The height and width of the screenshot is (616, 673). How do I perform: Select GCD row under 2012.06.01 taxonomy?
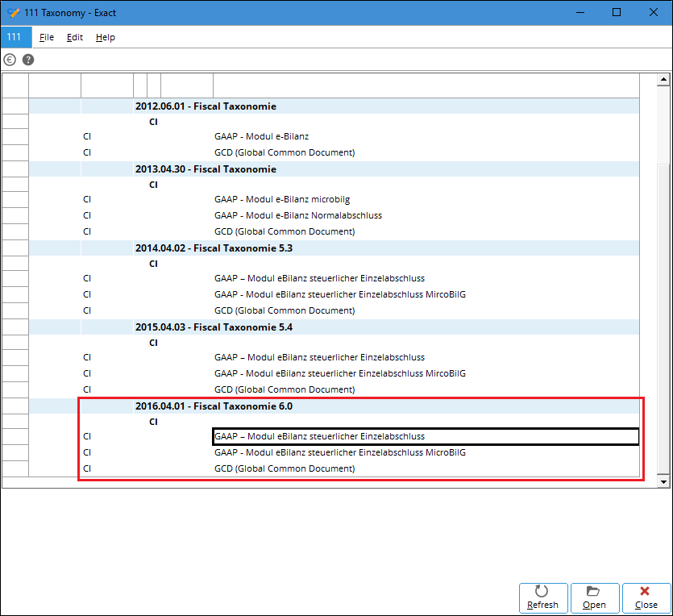click(x=334, y=153)
